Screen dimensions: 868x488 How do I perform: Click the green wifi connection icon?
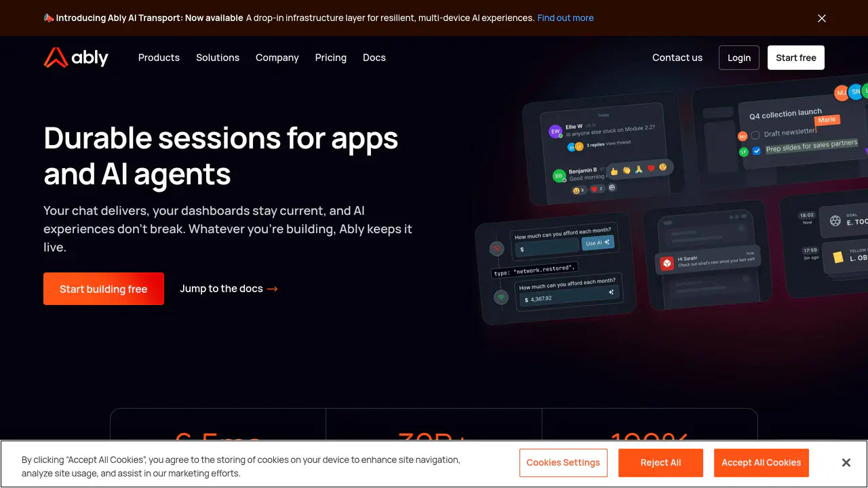501,297
